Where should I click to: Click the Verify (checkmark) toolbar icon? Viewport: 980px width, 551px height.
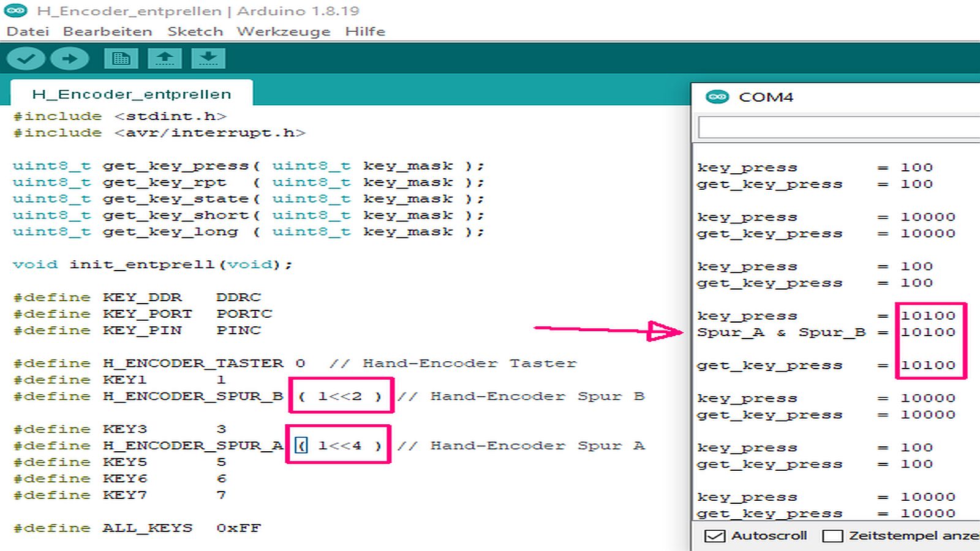(26, 59)
